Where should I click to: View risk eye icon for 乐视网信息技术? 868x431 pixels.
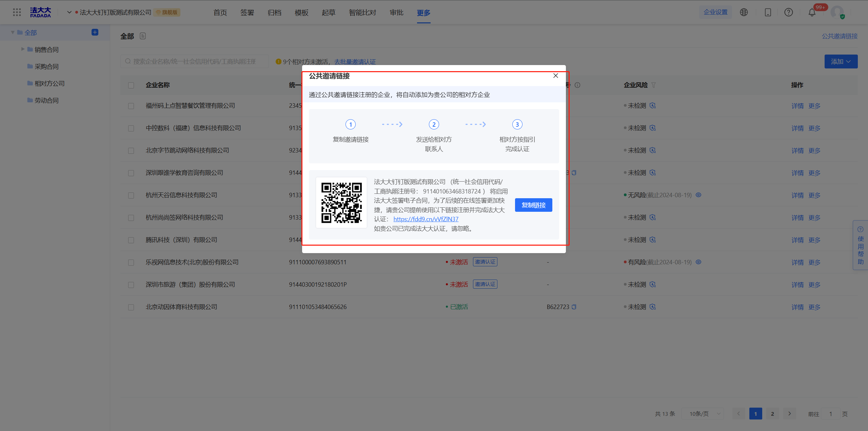[698, 262]
